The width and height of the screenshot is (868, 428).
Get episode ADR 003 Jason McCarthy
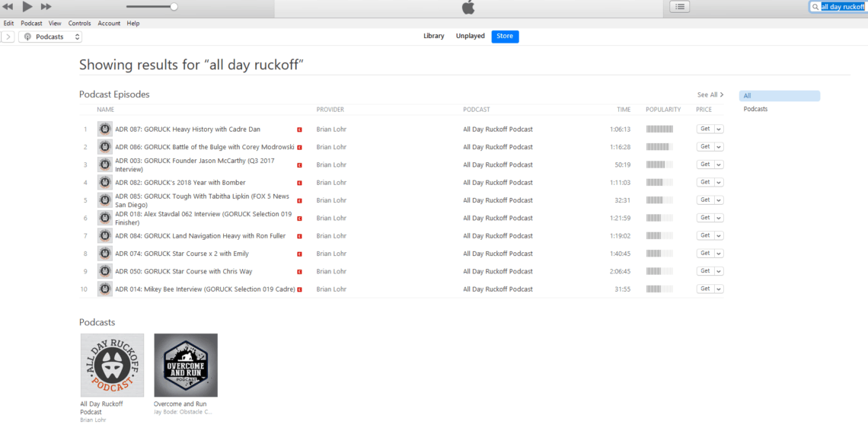pyautogui.click(x=705, y=164)
